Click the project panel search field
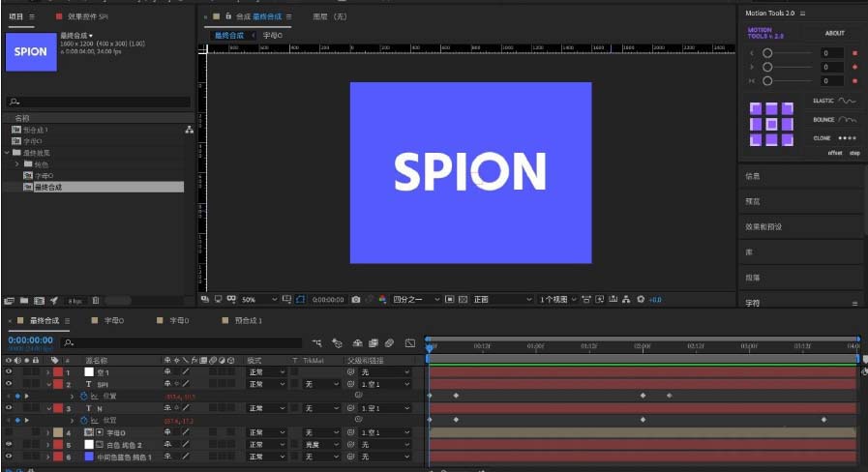This screenshot has width=868, height=472. point(97,101)
